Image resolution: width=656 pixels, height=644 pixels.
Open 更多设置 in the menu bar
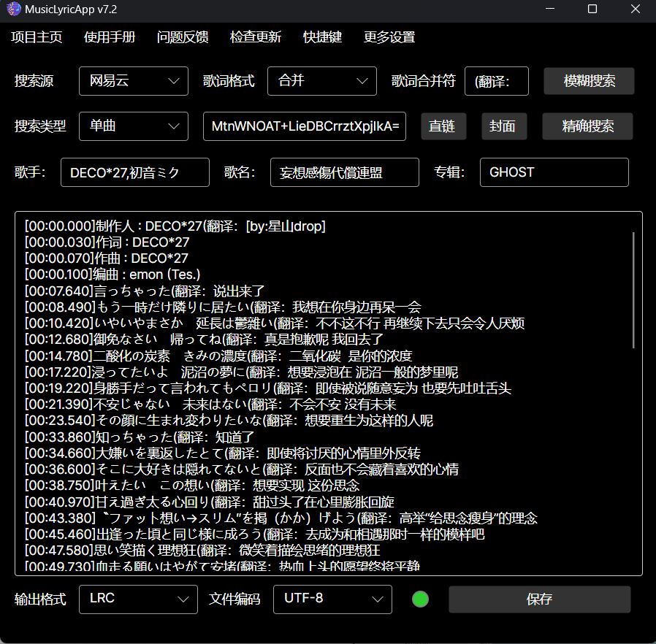389,37
